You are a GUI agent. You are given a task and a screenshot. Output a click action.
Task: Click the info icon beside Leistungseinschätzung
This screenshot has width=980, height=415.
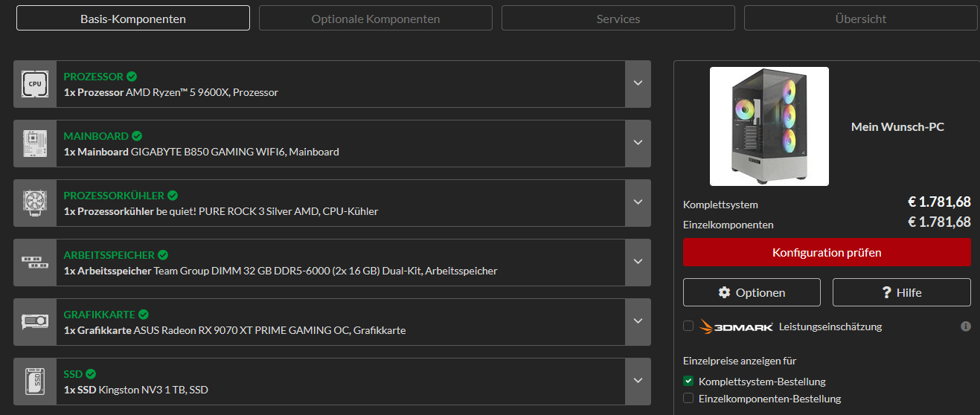point(966,326)
